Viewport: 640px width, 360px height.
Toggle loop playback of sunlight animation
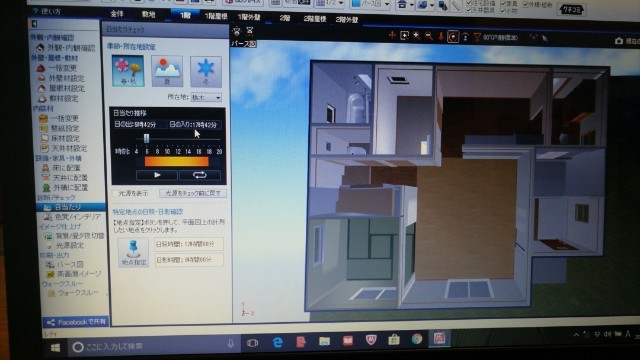[200, 175]
